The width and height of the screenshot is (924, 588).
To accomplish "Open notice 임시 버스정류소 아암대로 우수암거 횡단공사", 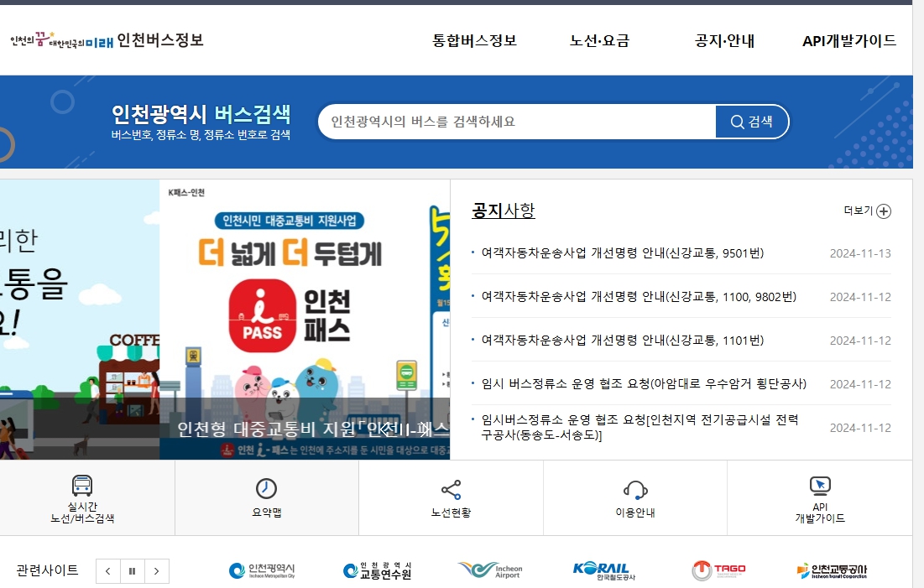I will click(644, 383).
